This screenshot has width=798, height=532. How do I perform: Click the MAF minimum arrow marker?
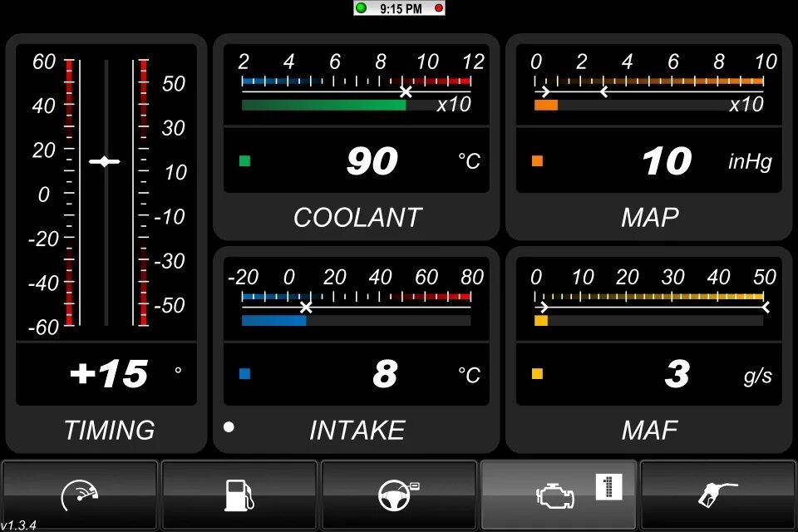[544, 308]
